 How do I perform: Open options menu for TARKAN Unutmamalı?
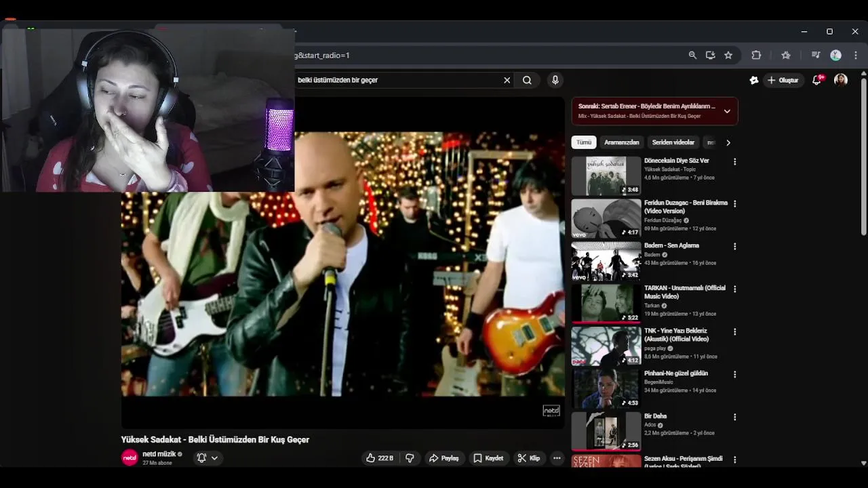[734, 289]
